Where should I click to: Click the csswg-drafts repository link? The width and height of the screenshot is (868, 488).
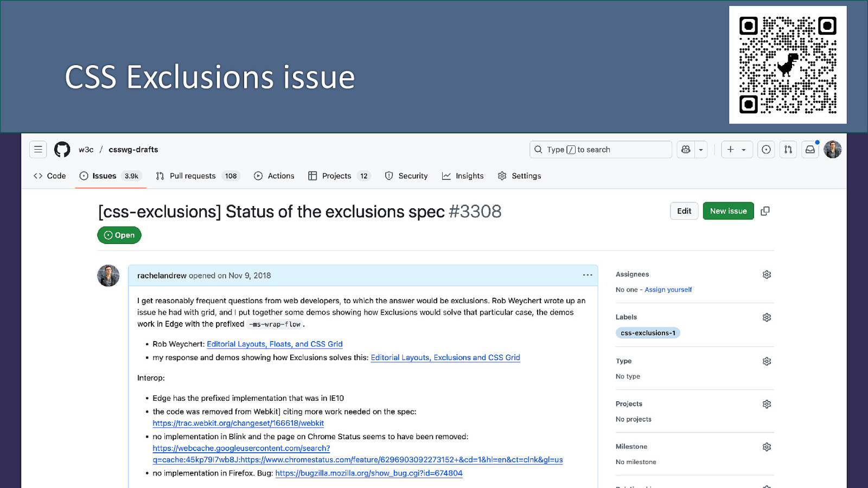133,150
